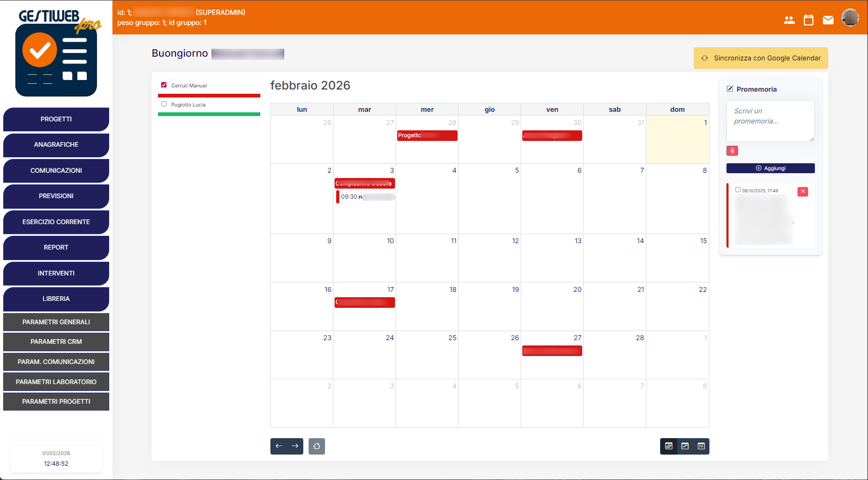Go to PARAMETRI GENERALI settings
This screenshot has height=480, width=868.
click(56, 322)
